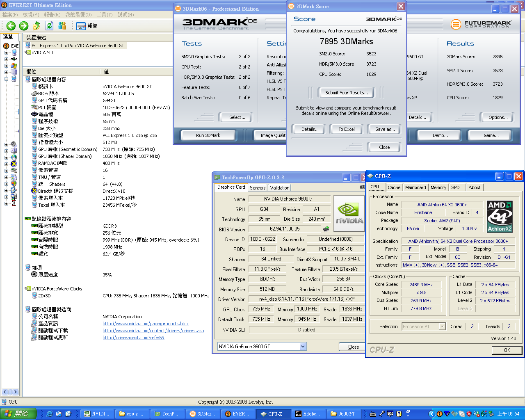
Task: Open the driveragent.com link
Action: tap(133, 338)
